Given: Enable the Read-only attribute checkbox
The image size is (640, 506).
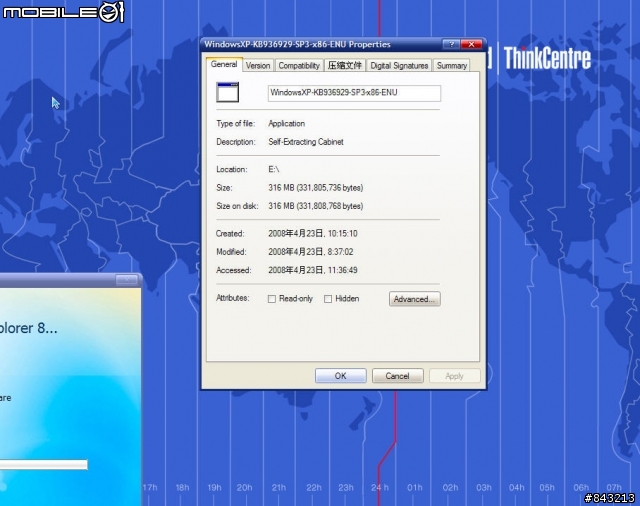Looking at the screenshot, I should pos(272,299).
